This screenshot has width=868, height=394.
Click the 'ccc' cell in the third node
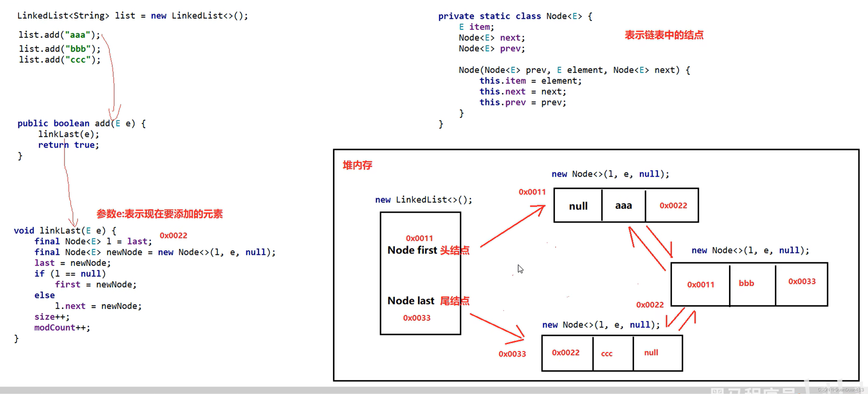point(607,354)
